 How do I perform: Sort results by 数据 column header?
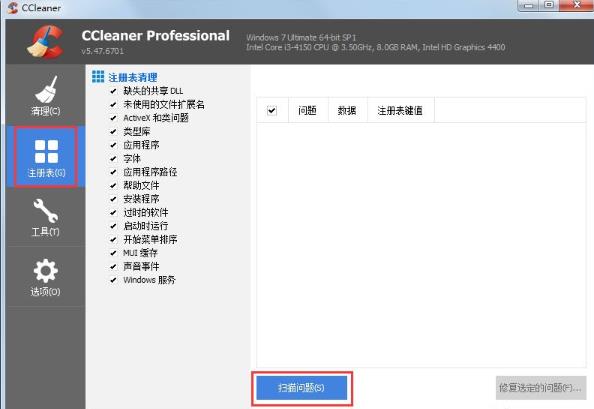(x=347, y=111)
